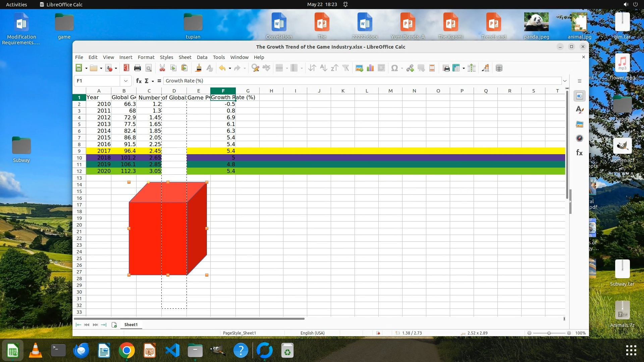Click English (USA) language in status bar

pos(312,333)
